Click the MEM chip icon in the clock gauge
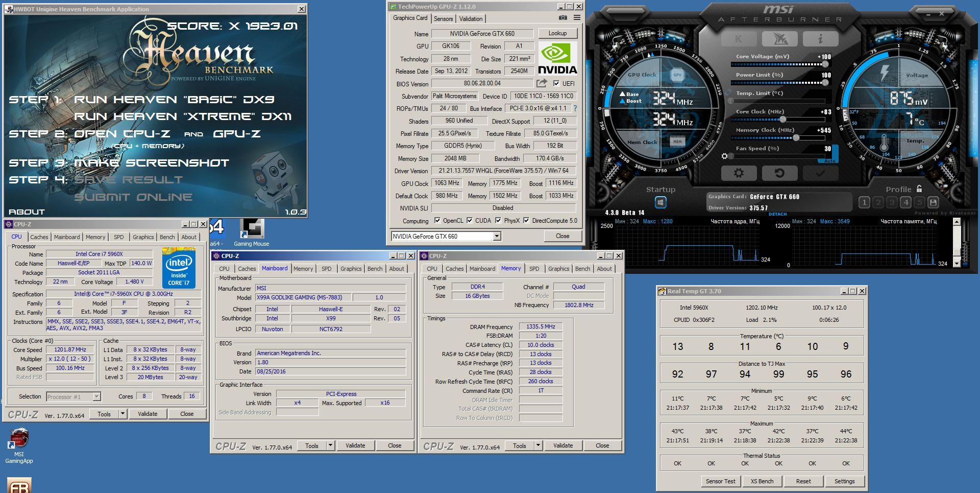The height and width of the screenshot is (493, 980). point(677,142)
